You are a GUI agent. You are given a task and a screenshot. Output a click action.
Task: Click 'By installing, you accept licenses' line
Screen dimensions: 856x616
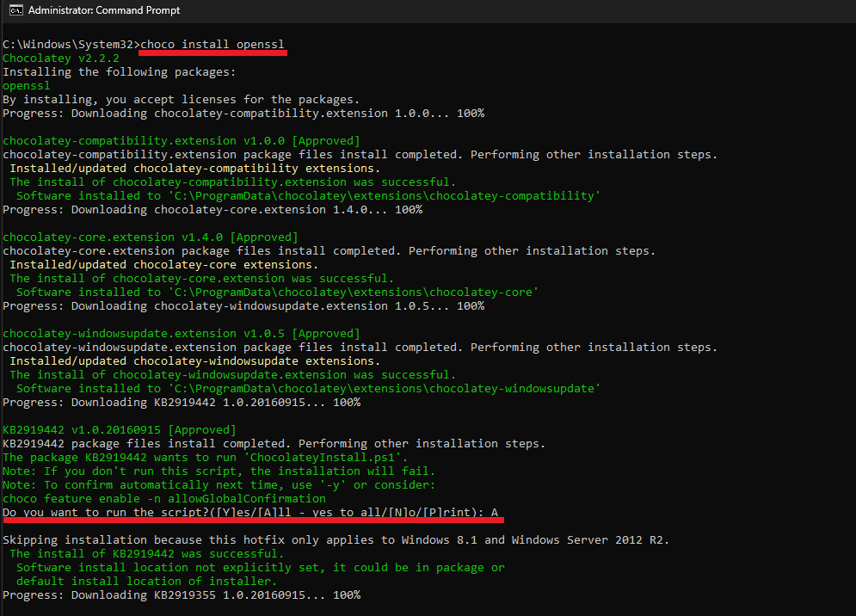click(x=181, y=100)
